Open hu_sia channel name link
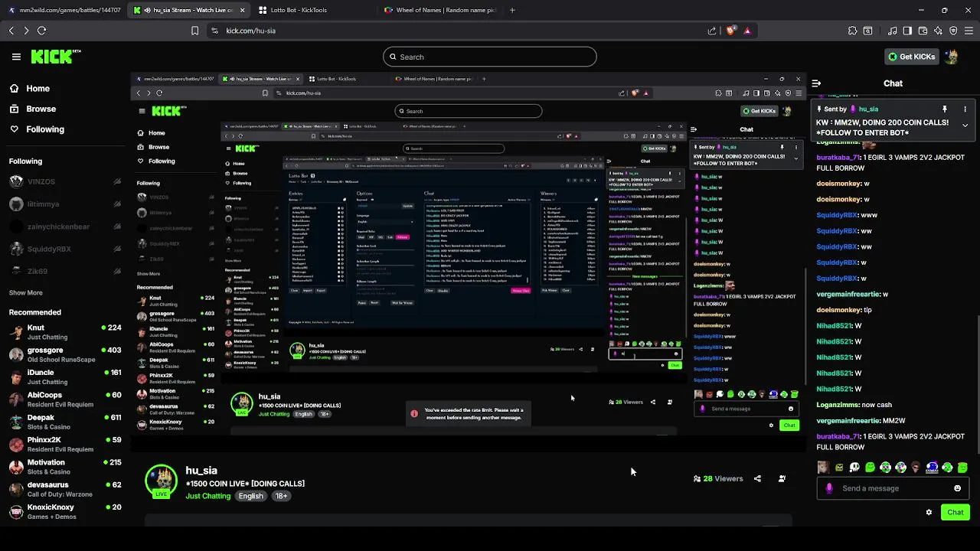Viewport: 980px width, 551px height. [201, 471]
